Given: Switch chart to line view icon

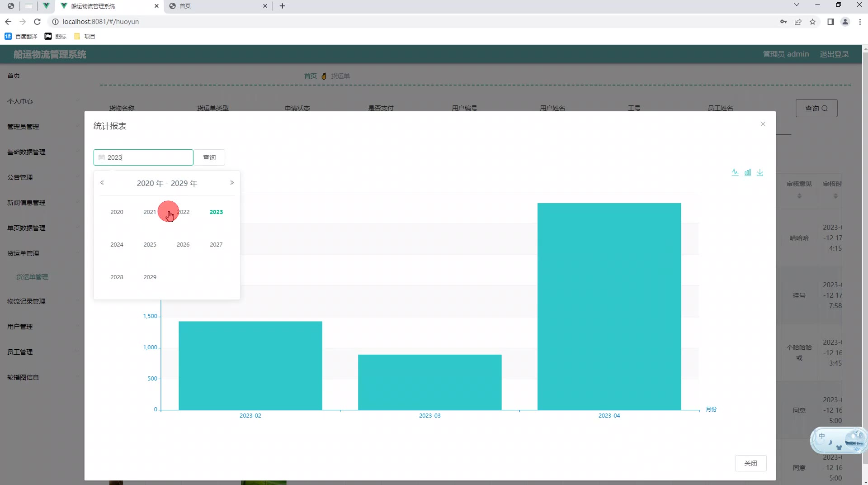Looking at the screenshot, I should [x=735, y=172].
